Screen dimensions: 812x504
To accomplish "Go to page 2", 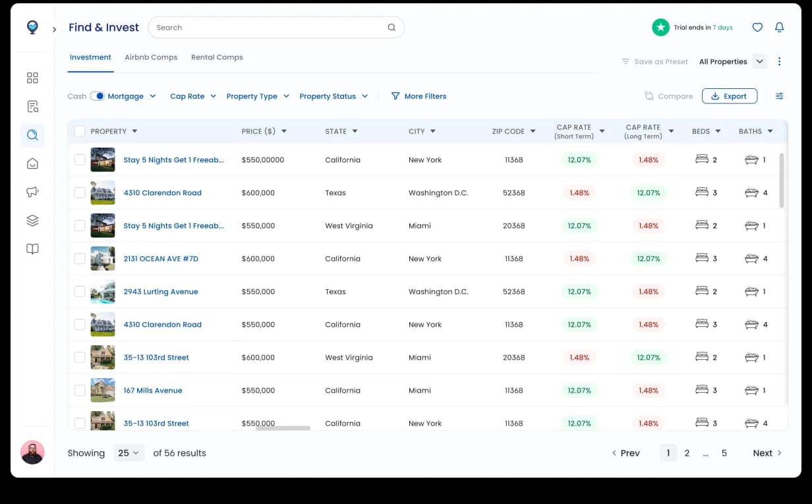I will click(687, 453).
